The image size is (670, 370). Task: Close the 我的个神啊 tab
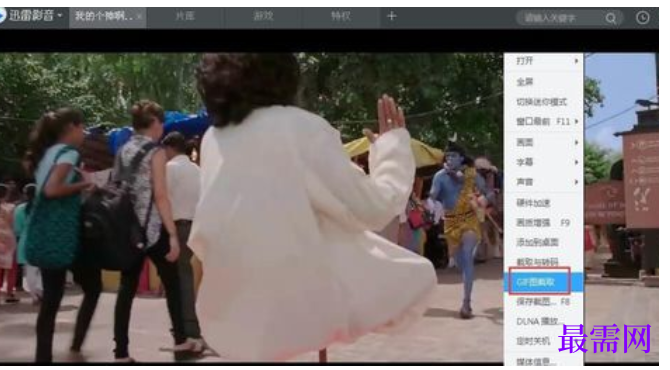139,17
